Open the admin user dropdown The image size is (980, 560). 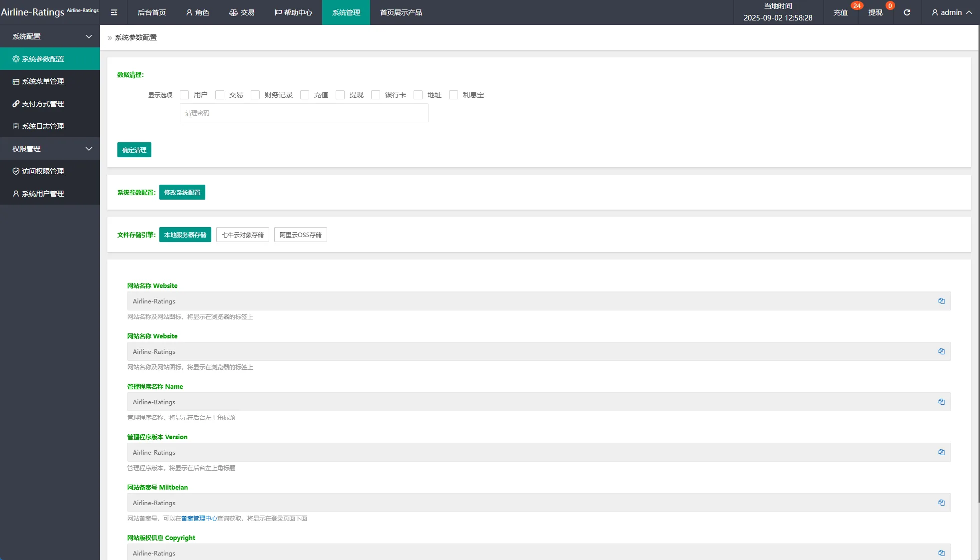click(951, 12)
